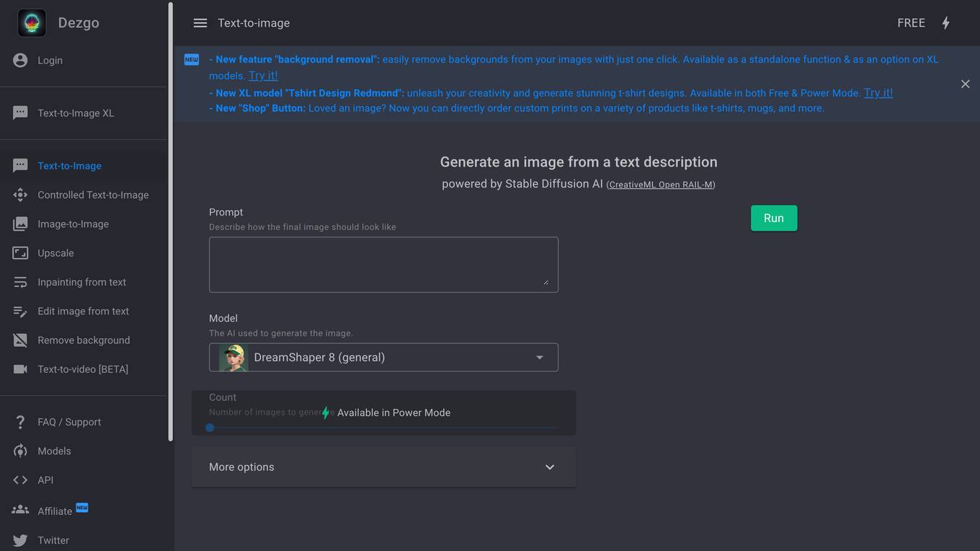Click the Twitter bird icon
980x551 pixels.
tap(20, 540)
